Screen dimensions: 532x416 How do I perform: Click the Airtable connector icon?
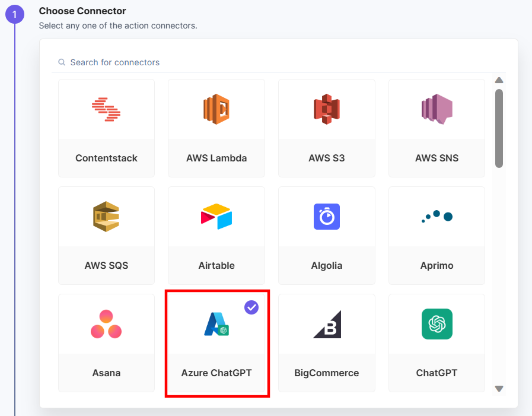click(216, 217)
